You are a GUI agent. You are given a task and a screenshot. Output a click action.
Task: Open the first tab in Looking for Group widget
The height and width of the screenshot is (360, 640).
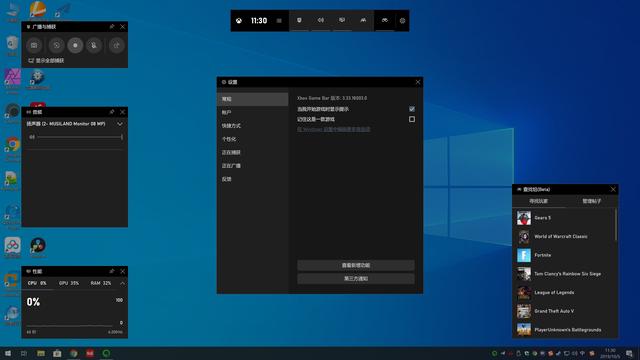[538, 201]
